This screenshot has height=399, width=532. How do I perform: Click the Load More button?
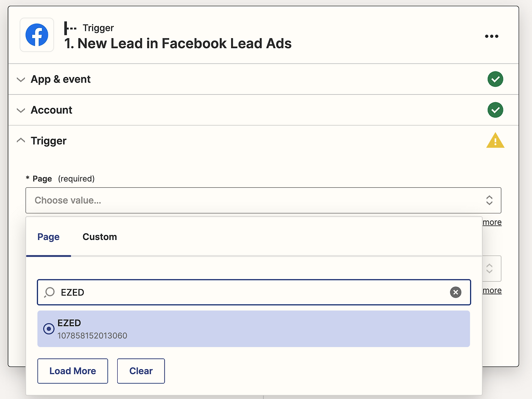(73, 371)
